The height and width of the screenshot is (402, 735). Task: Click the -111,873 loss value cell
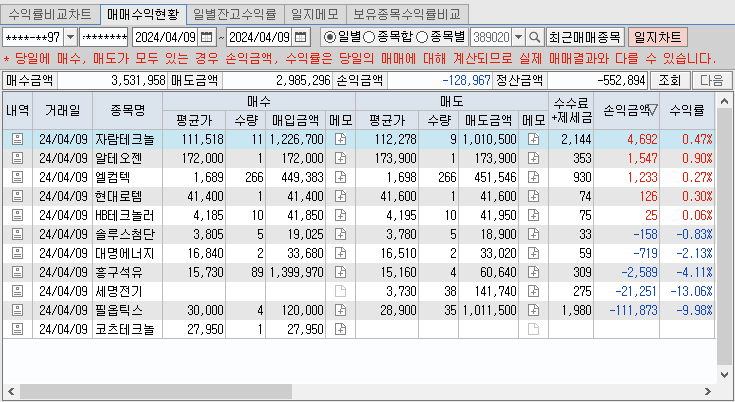(x=626, y=310)
